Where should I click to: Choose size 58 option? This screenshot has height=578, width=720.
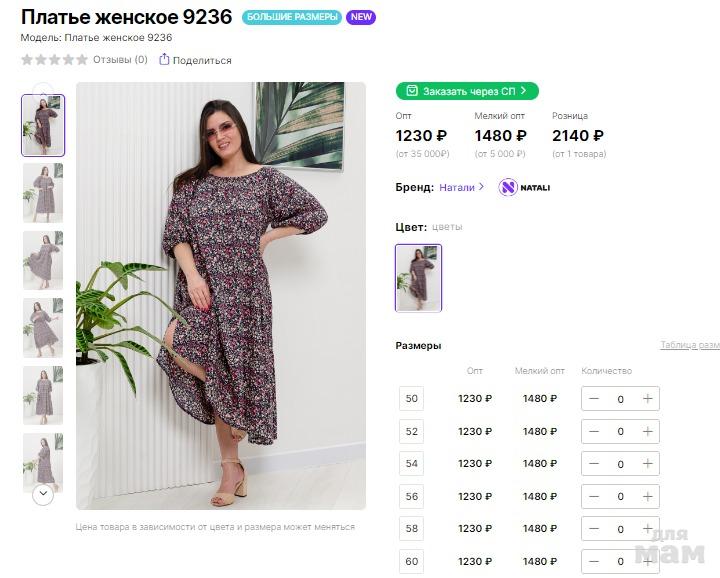(x=411, y=529)
